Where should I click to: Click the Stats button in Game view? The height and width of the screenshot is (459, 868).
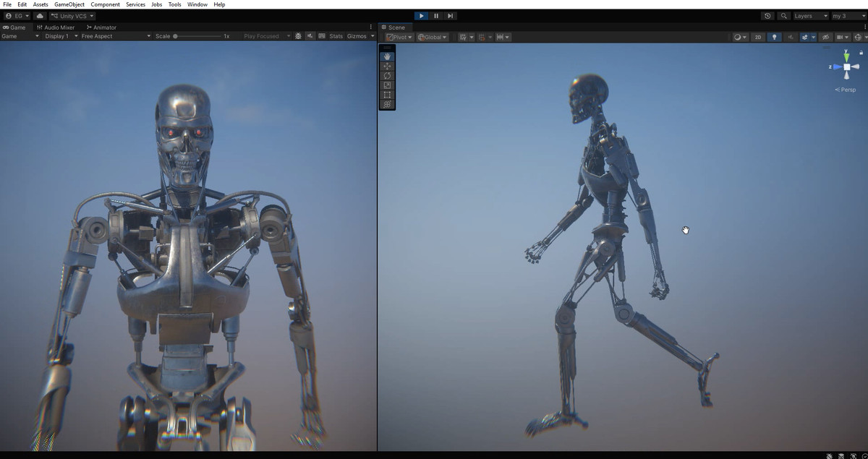[336, 36]
